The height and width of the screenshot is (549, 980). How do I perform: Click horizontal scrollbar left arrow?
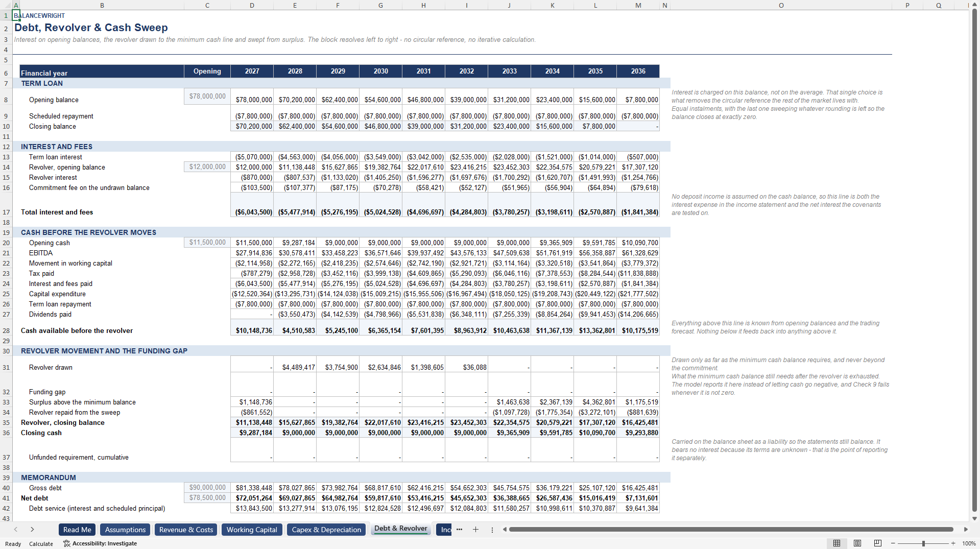click(x=505, y=530)
